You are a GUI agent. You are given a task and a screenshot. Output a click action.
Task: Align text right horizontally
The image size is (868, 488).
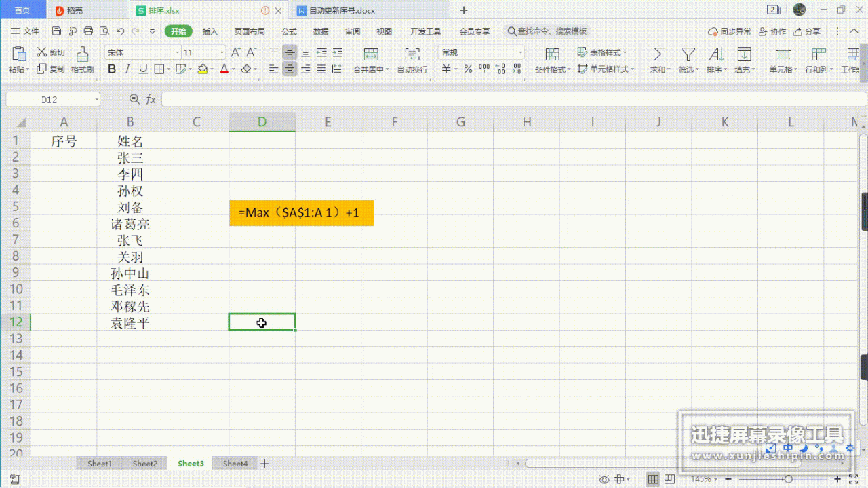[x=306, y=69]
